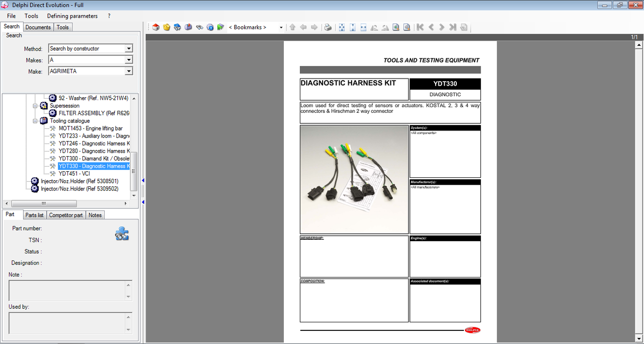Image resolution: width=644 pixels, height=344 pixels.
Task: Collapse the Tooling catalogue tree node
Action: tap(35, 121)
